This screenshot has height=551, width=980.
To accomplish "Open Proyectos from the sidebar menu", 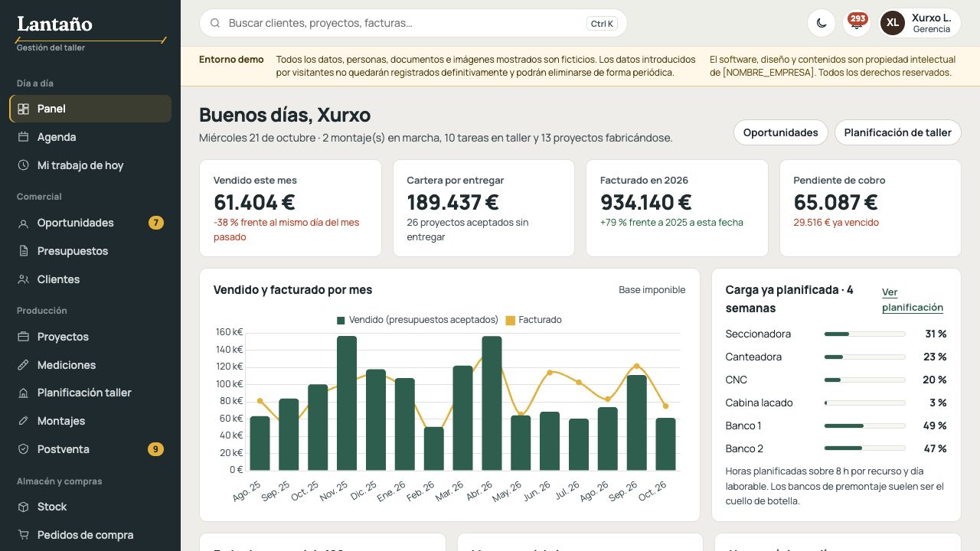I will (90, 337).
